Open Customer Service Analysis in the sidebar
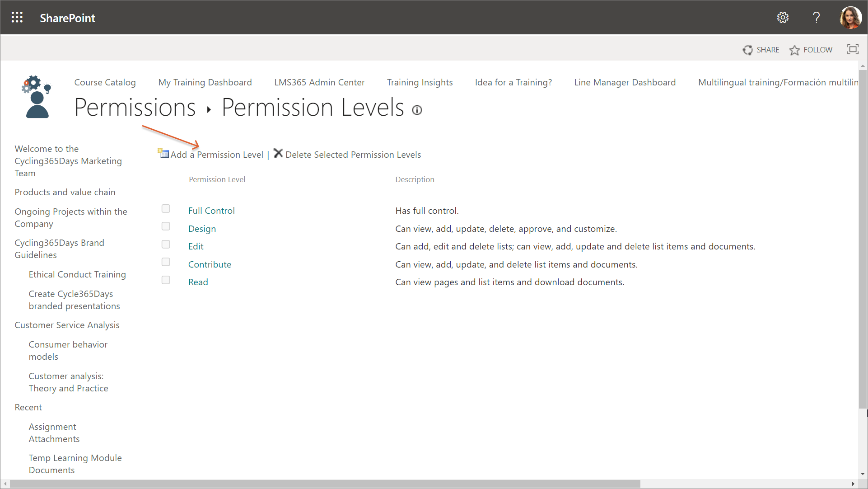 67,325
